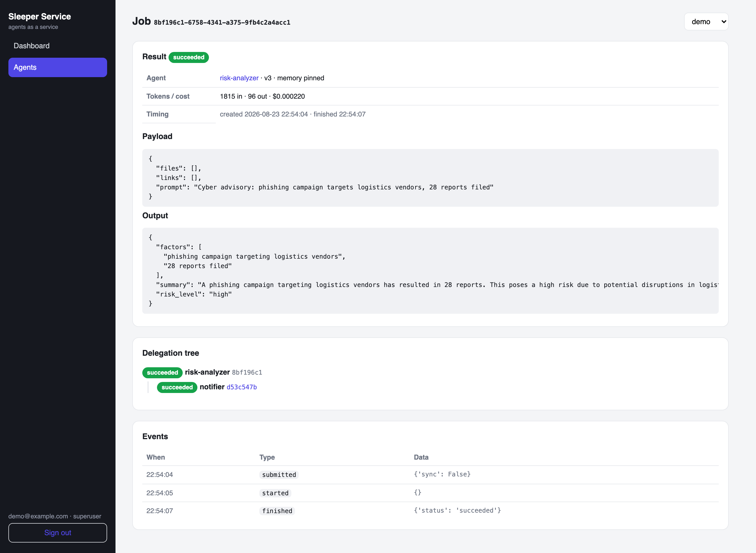Click the Timing created and finished text
Image resolution: width=756 pixels, height=553 pixels.
tap(292, 114)
